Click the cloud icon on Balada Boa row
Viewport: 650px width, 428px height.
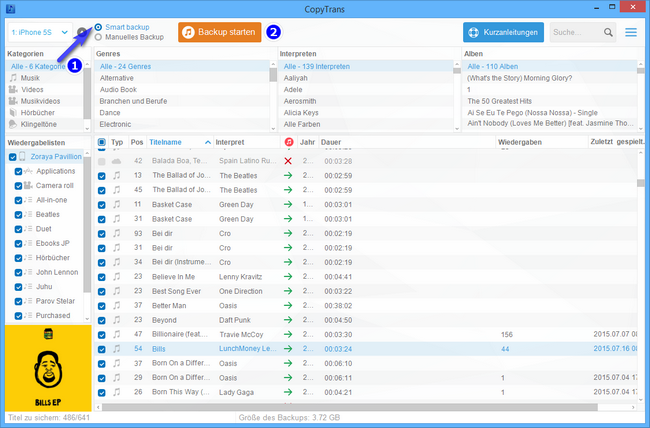116,160
